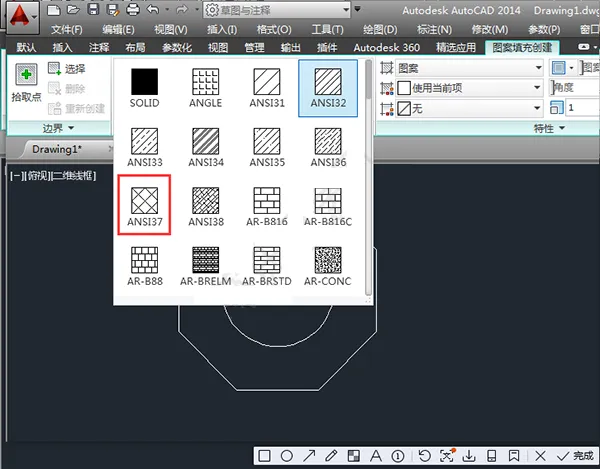Screen dimensions: 600x469
Task: Select the rectangle annotation tool
Action: [x=264, y=456]
